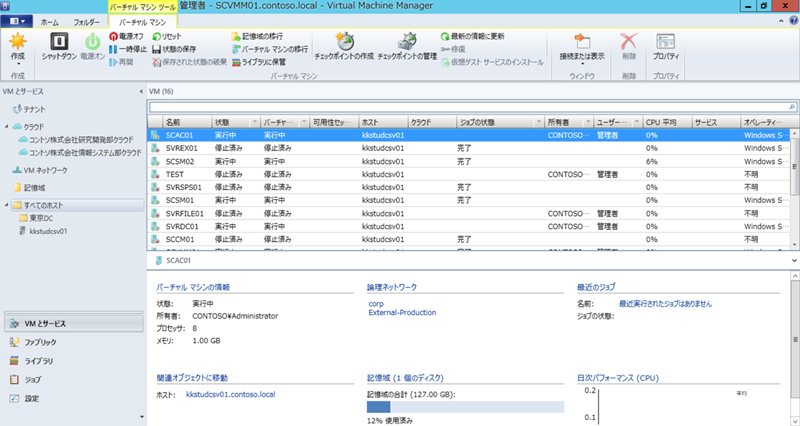Collapse the ribbon with the caret
The image size is (800, 426).
[782, 21]
